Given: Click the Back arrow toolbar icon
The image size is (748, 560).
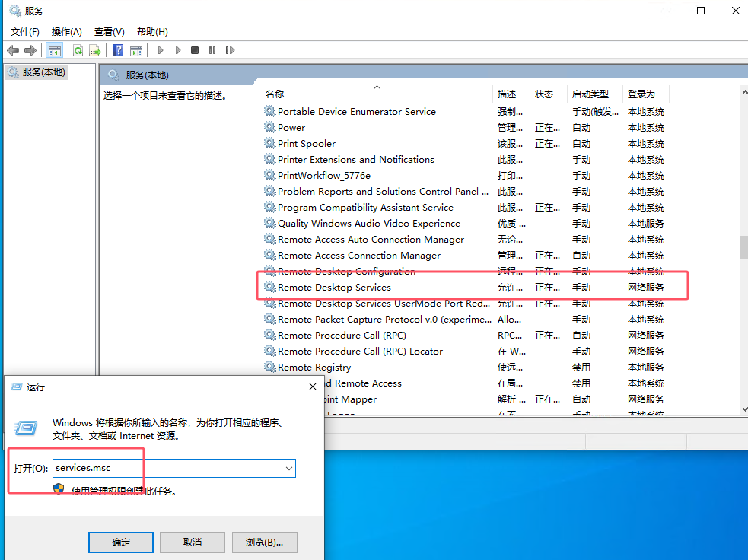Looking at the screenshot, I should pos(14,50).
